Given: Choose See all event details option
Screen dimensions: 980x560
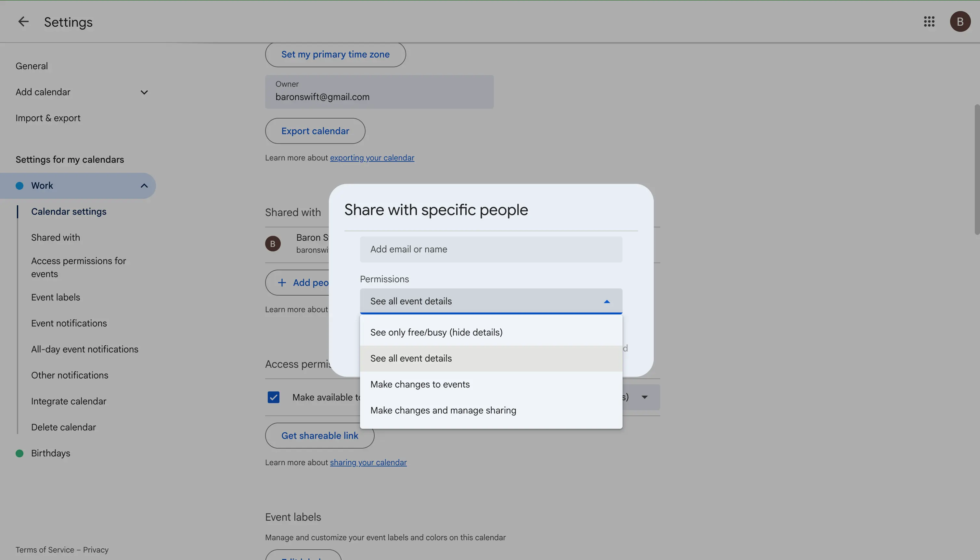Looking at the screenshot, I should click(x=491, y=359).
